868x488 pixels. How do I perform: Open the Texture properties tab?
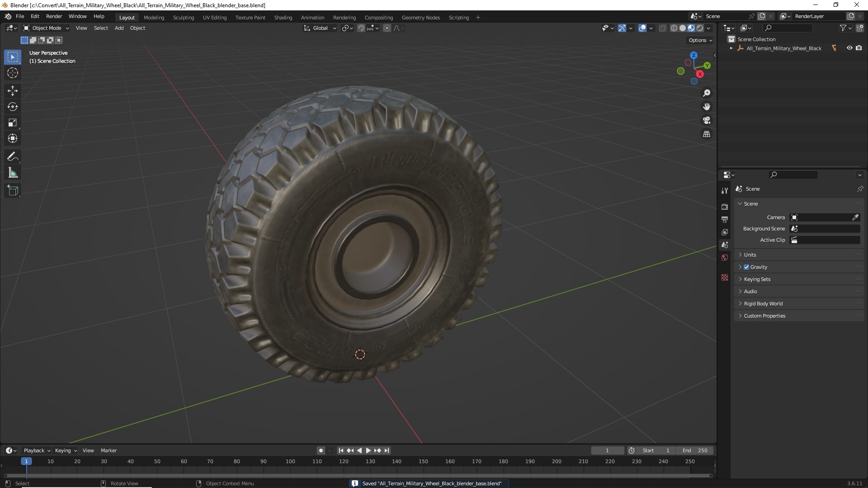point(725,277)
